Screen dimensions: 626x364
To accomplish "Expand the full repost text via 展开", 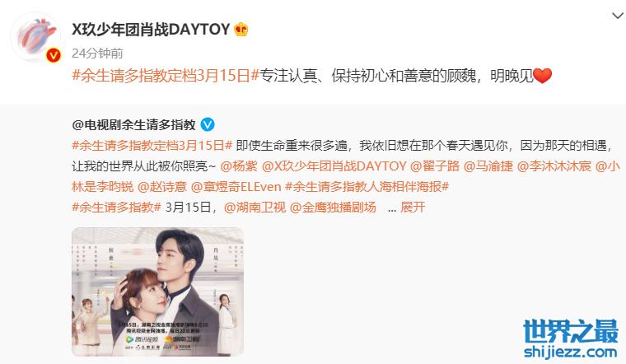I will [413, 208].
